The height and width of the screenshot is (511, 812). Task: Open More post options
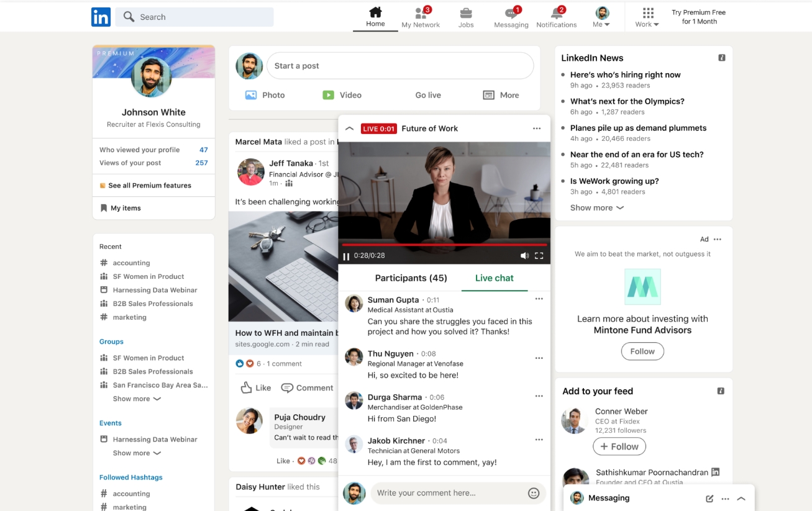(501, 95)
